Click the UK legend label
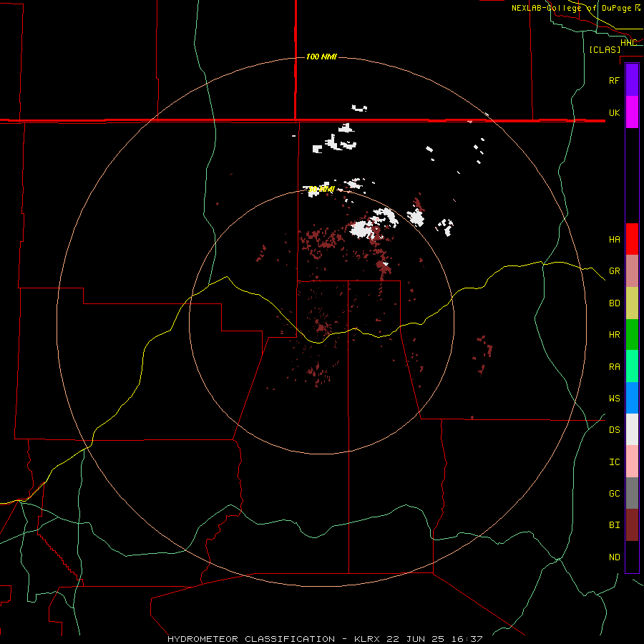644x644 pixels. click(x=614, y=112)
